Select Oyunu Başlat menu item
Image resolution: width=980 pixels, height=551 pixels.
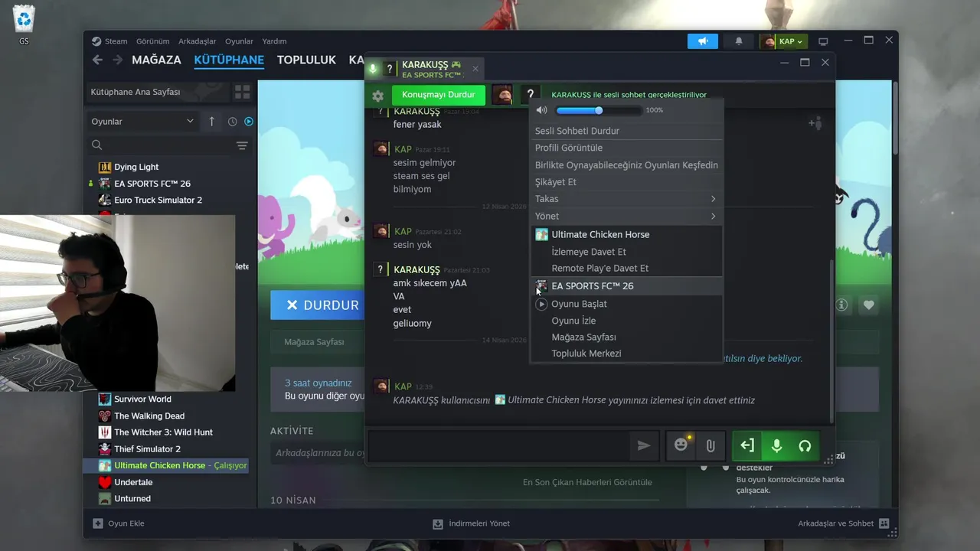(626, 304)
